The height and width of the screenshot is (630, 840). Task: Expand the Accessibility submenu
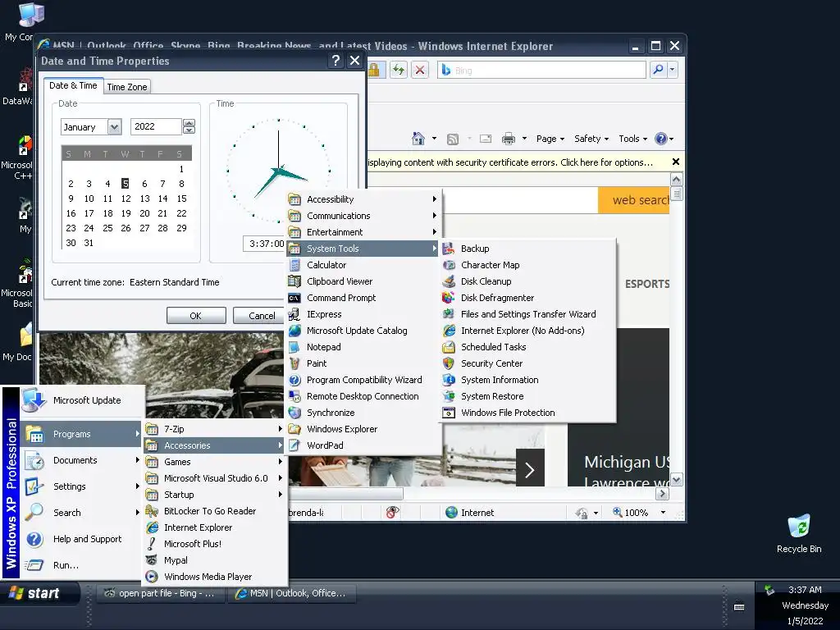pos(363,199)
